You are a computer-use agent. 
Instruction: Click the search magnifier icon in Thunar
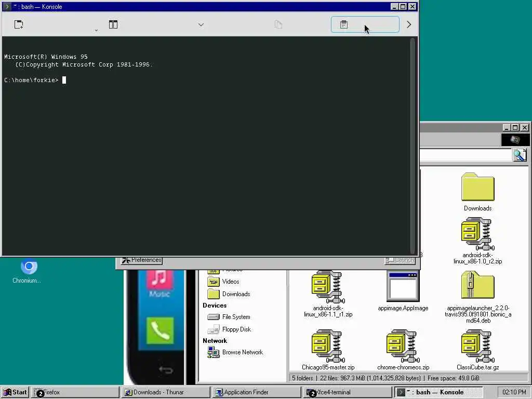click(x=520, y=155)
